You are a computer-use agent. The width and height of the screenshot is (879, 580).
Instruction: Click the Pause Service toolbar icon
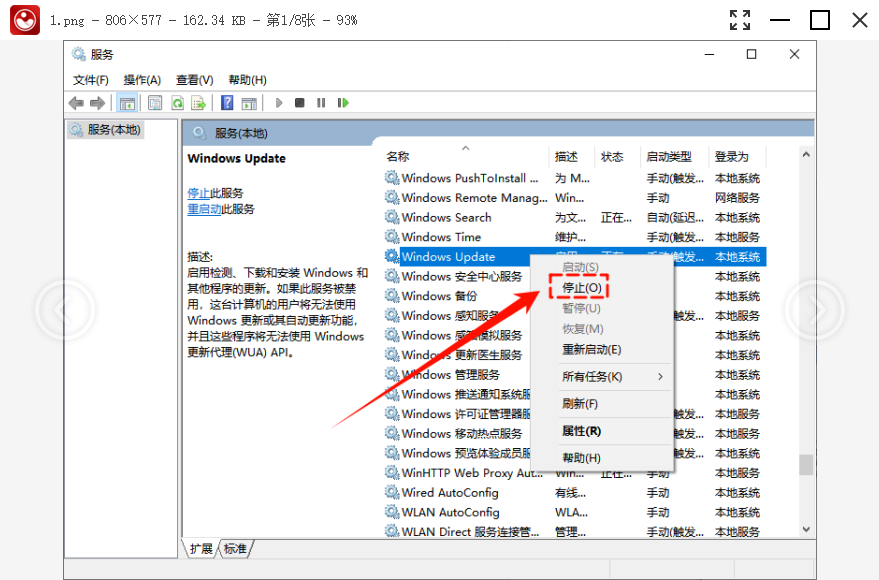pos(321,103)
